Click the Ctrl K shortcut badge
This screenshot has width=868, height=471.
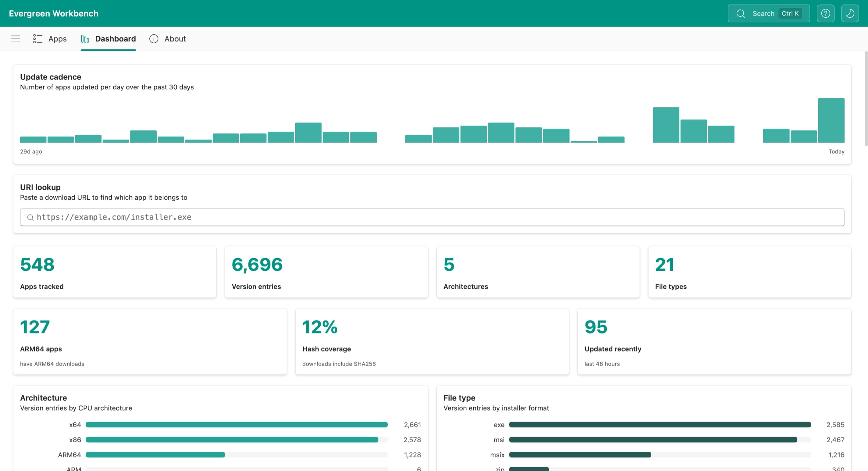click(790, 14)
